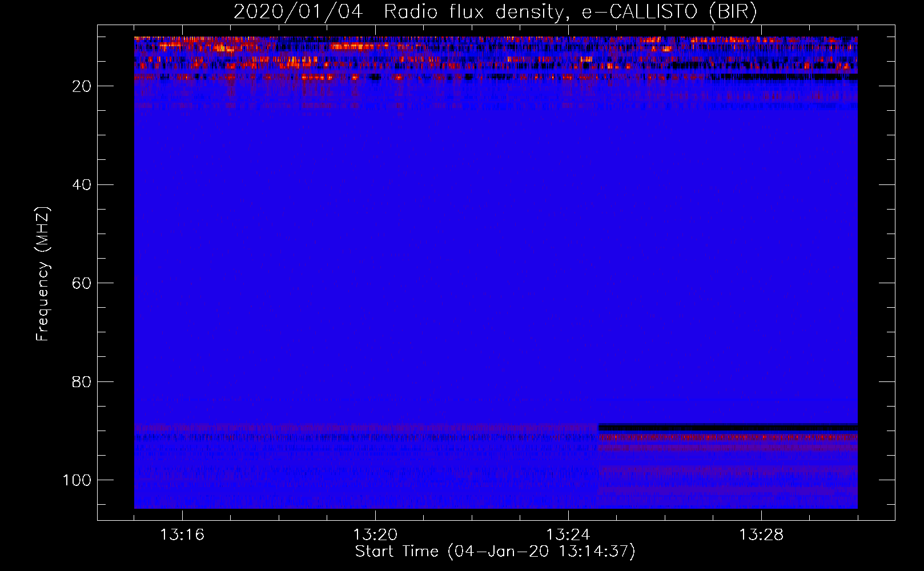Click the 13:16 time tick label

pyautogui.click(x=182, y=535)
